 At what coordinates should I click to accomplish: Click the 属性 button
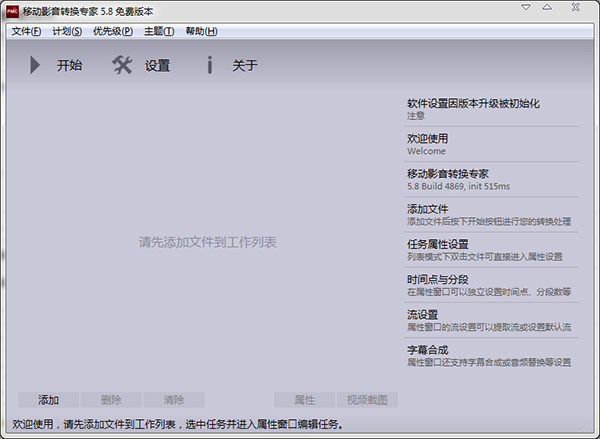pyautogui.click(x=304, y=399)
